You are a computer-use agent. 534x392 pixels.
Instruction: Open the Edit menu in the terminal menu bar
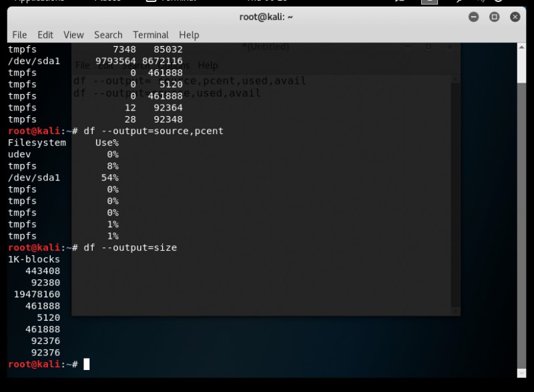45,35
